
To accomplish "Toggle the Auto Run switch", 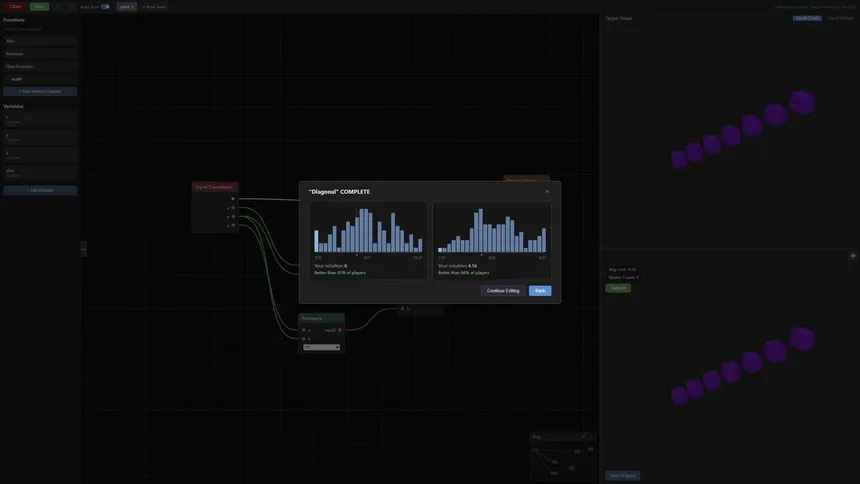I will (105, 7).
